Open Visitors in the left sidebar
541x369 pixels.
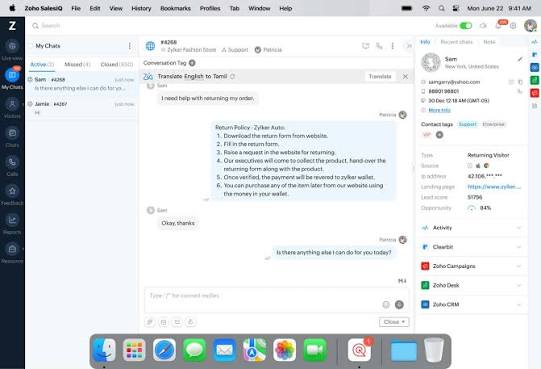(12, 108)
